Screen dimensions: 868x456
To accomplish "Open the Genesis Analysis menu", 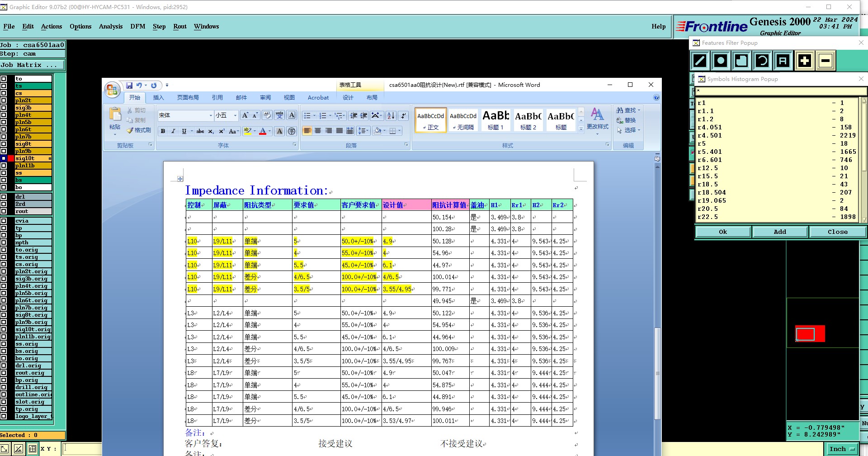I will tap(111, 26).
